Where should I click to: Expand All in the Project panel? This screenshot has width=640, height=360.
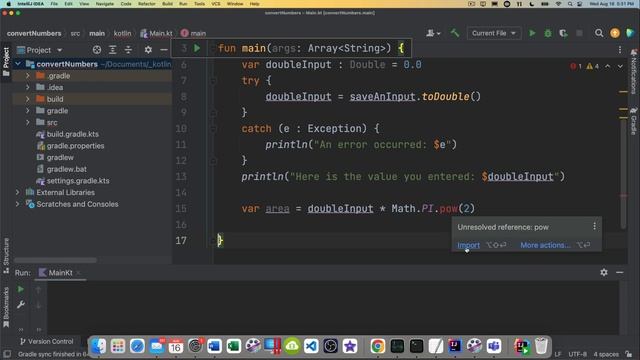pyautogui.click(x=112, y=50)
